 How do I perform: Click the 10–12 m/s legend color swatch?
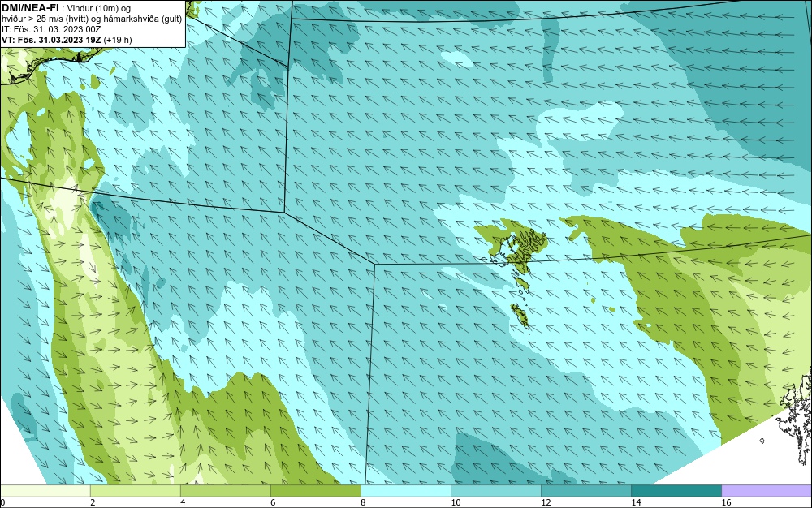[495, 490]
